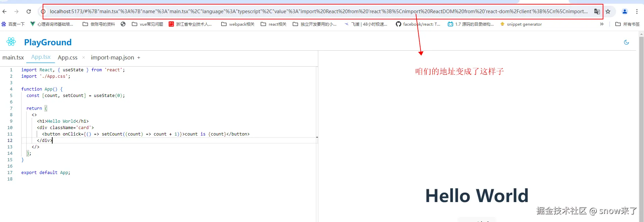The image size is (644, 222).
Task: Click the button onClick code line
Action: pos(146,134)
